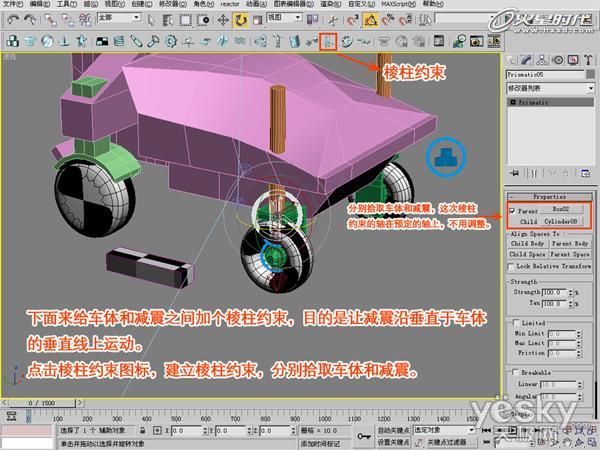This screenshot has height=450, width=600.
Task: Click the time slider at 0 / 1500
Action: [x=42, y=403]
